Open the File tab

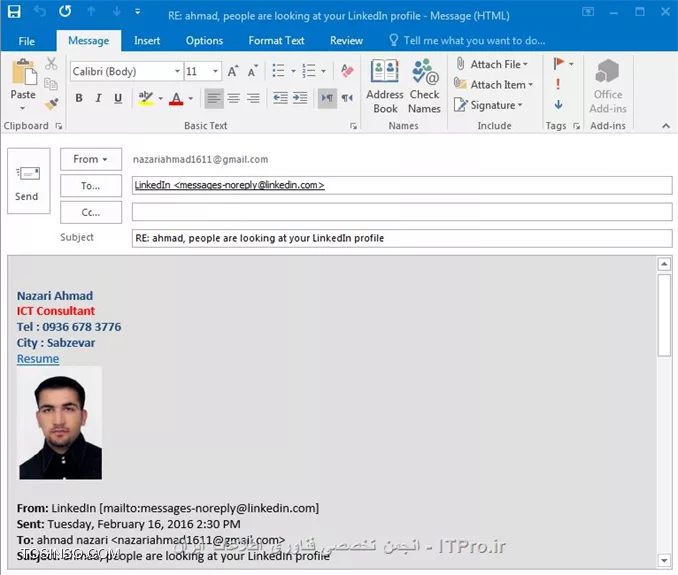click(27, 41)
